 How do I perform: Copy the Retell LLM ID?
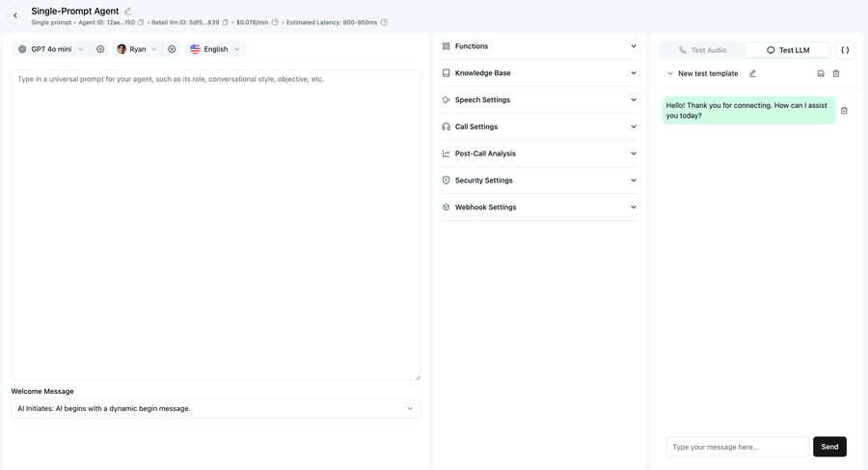click(226, 22)
